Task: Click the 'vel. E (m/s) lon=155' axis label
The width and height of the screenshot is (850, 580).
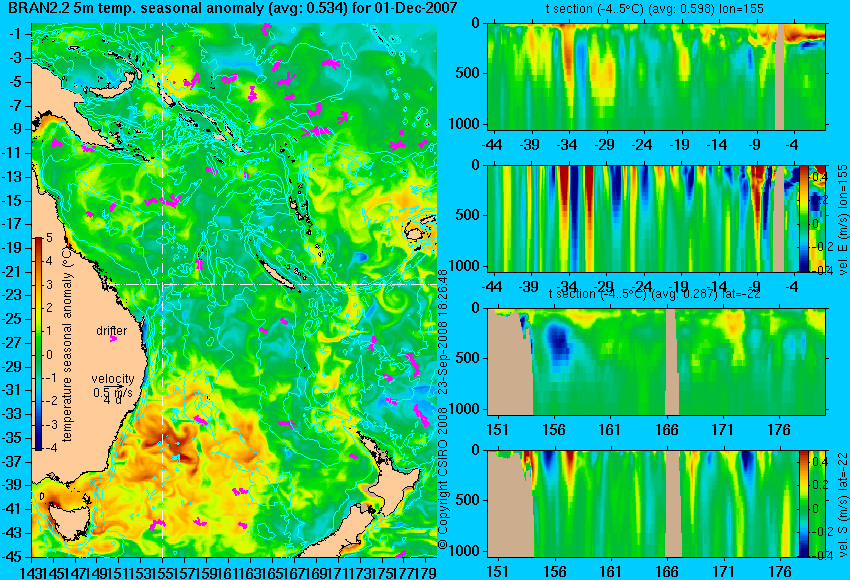Action: (842, 220)
